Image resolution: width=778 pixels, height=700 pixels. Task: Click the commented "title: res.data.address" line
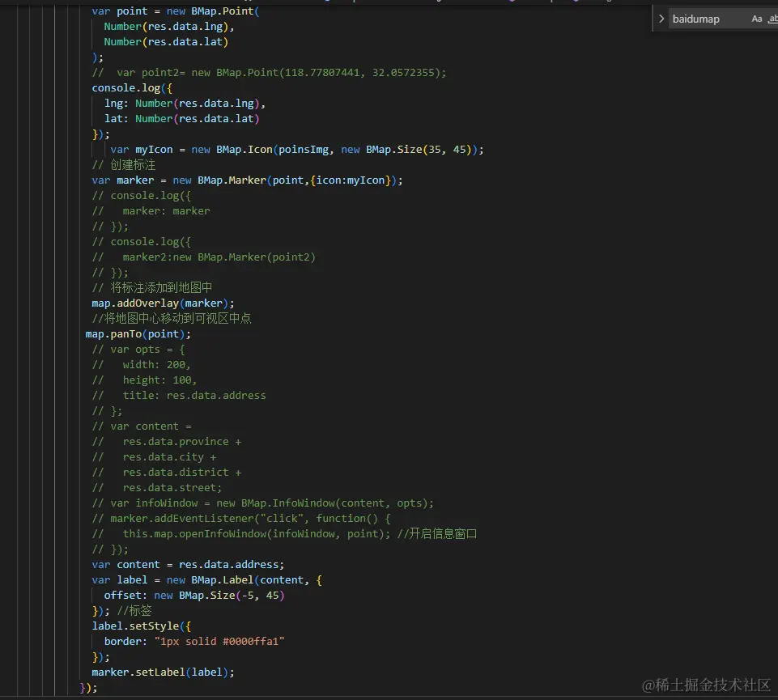click(x=179, y=396)
